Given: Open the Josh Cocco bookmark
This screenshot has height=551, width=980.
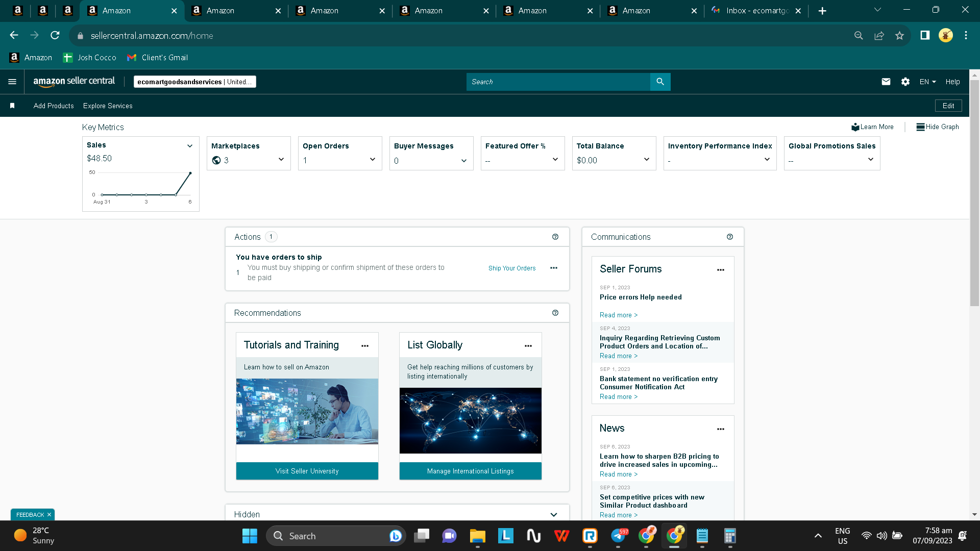Looking at the screenshot, I should point(90,58).
